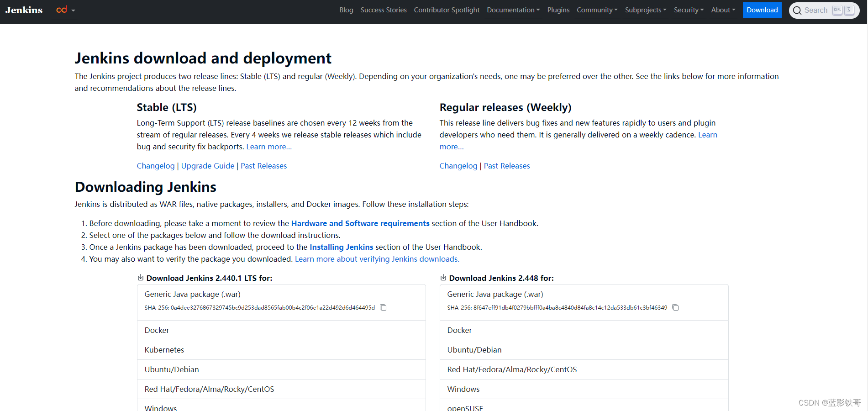View Weekly Past Releases
Viewport: 868px width, 411px height.
507,166
